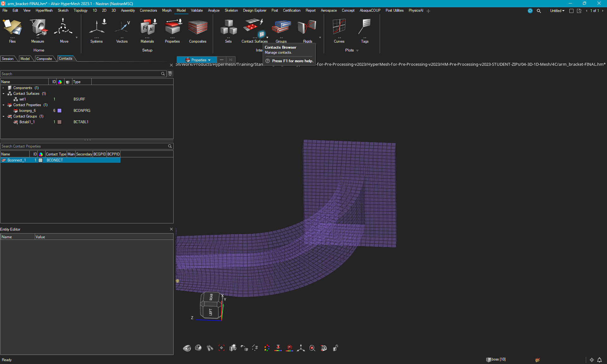The height and width of the screenshot is (364, 607).
Task: Open the Untitled page dropdown
Action: coord(557,11)
